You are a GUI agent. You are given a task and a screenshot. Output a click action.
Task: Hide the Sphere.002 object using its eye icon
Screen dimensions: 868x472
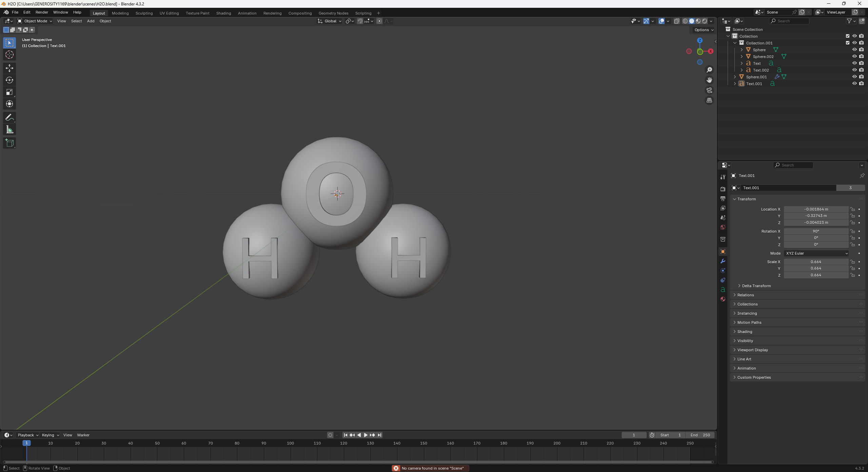[854, 56]
